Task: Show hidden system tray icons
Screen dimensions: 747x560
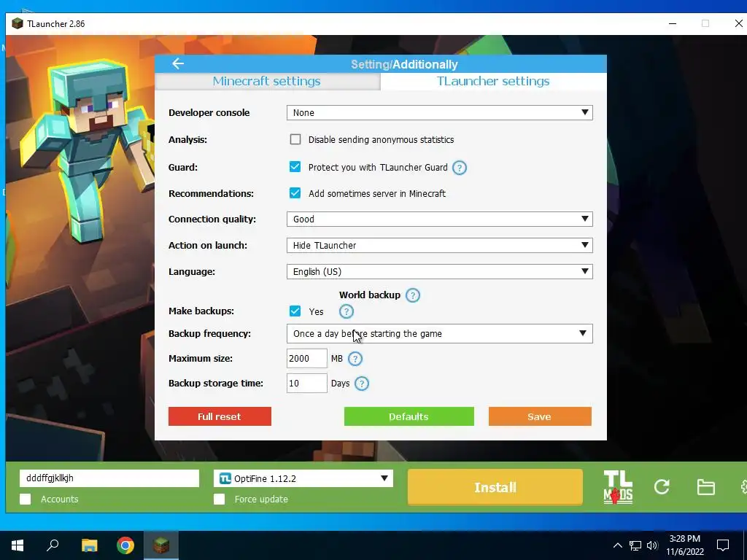Action: pyautogui.click(x=617, y=545)
